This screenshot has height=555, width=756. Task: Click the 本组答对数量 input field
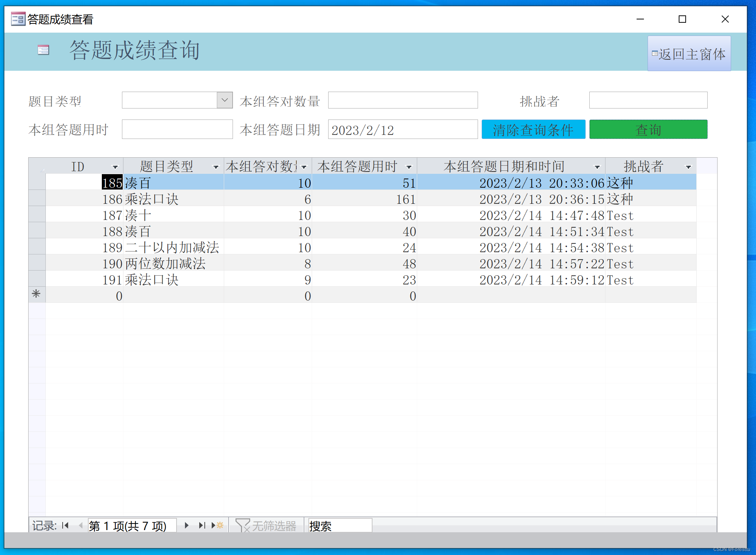click(403, 100)
